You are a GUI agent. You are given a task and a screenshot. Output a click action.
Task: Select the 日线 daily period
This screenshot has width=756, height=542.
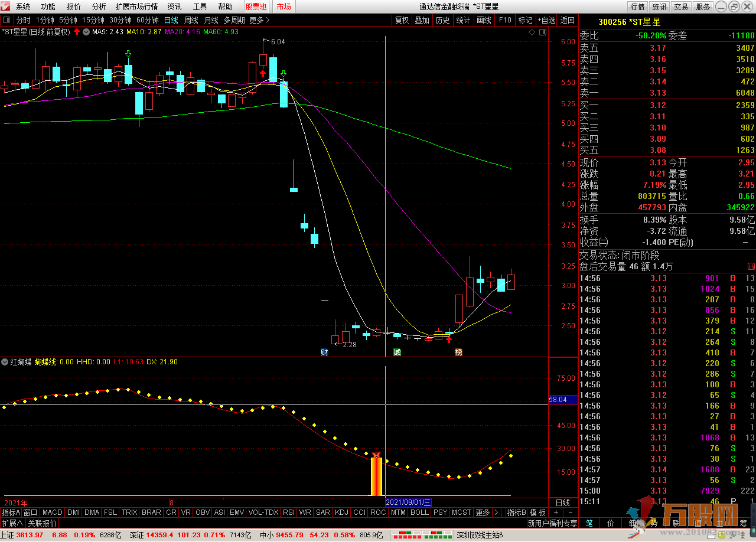pos(171,20)
